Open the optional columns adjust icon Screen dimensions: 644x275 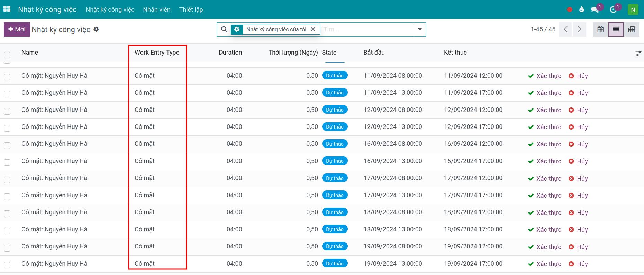pos(638,53)
